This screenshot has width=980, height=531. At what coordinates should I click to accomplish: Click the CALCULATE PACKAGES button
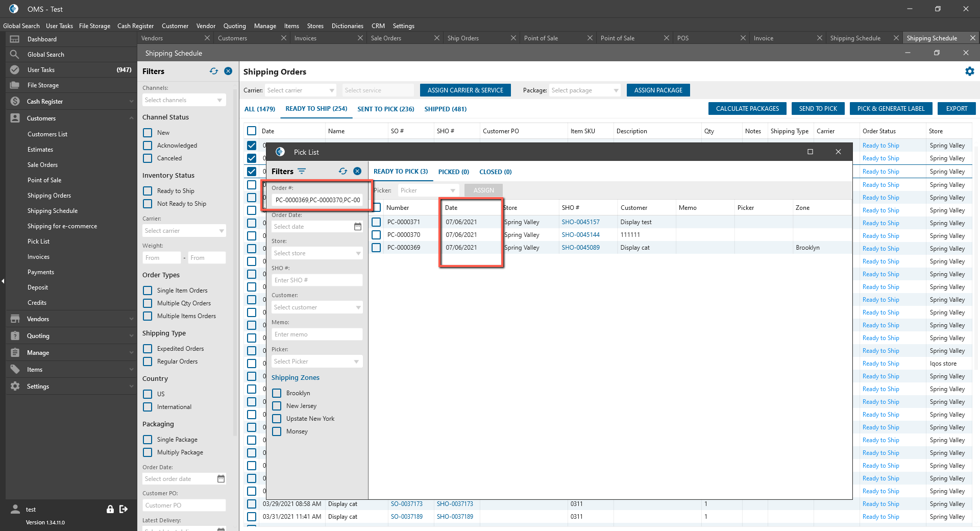coord(747,109)
